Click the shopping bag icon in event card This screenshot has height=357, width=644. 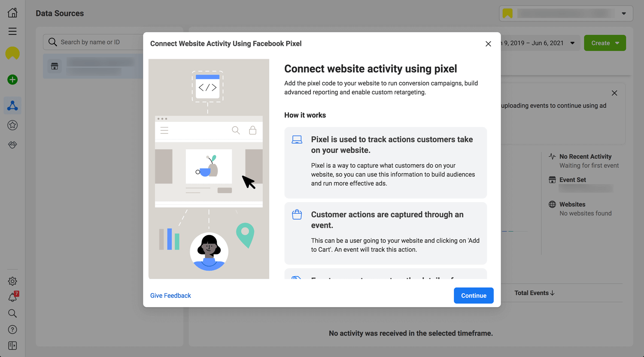(297, 215)
